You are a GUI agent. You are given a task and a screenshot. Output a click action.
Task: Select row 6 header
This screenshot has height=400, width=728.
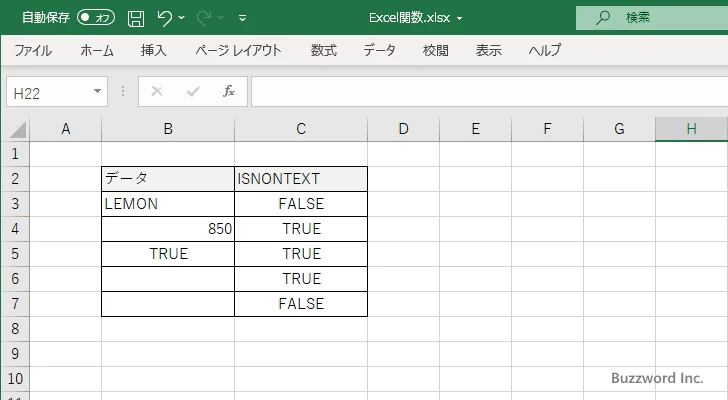click(15, 279)
